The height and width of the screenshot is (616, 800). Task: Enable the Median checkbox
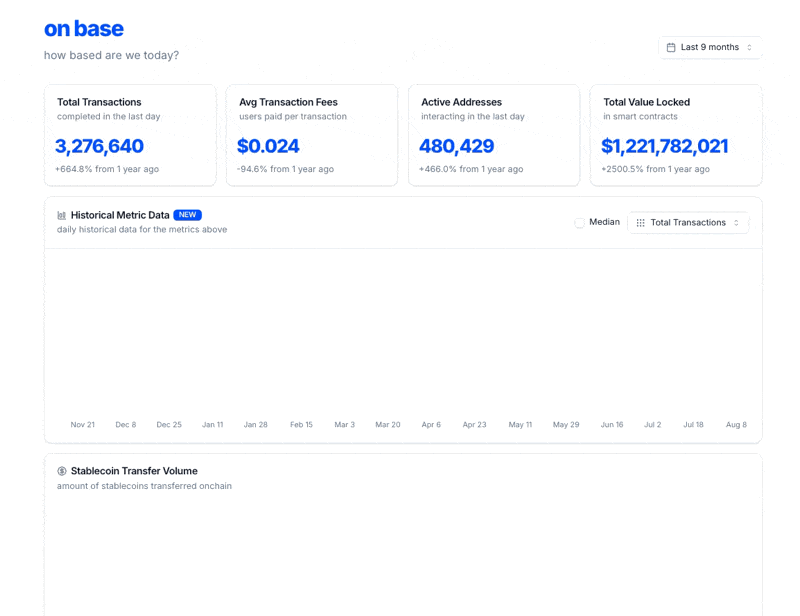click(580, 223)
